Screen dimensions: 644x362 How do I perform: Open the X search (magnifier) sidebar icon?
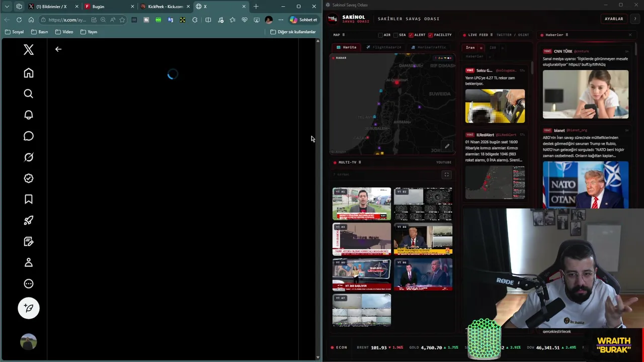[29, 94]
